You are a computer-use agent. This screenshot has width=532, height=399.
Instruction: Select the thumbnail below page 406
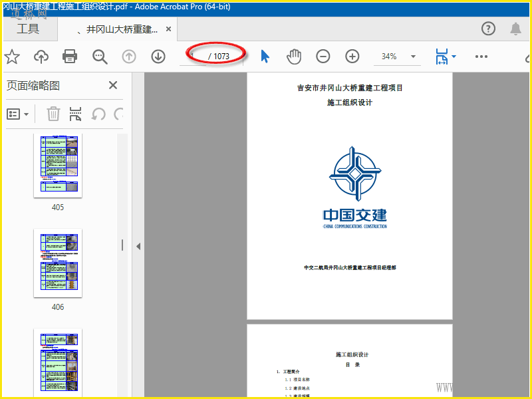[x=58, y=363]
